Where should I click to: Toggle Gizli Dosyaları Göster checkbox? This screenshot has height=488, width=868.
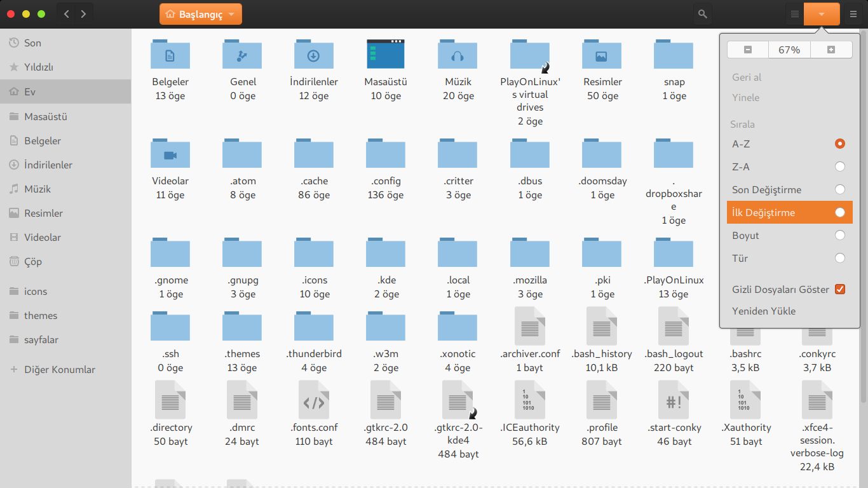tap(840, 289)
